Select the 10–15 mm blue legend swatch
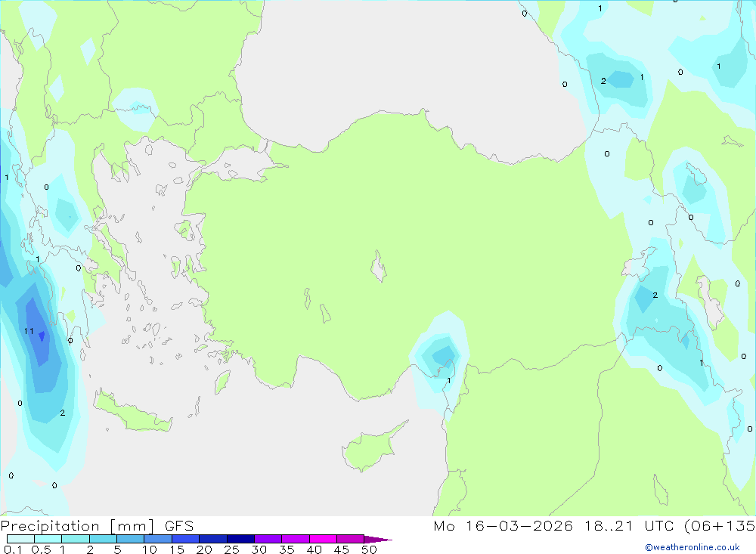Image resolution: width=756 pixels, height=554 pixels. pos(158,539)
